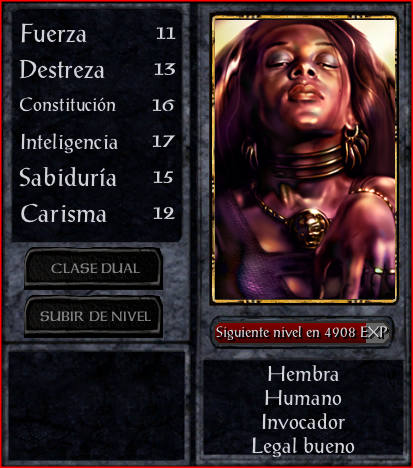Open the character portrait image
This screenshot has width=413, height=468.
click(x=304, y=159)
